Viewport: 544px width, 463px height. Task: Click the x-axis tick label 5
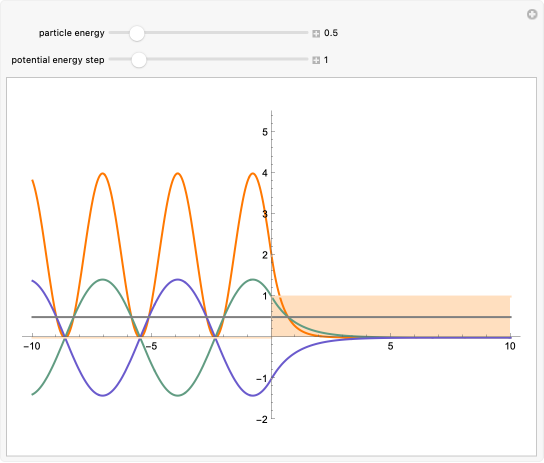click(390, 346)
